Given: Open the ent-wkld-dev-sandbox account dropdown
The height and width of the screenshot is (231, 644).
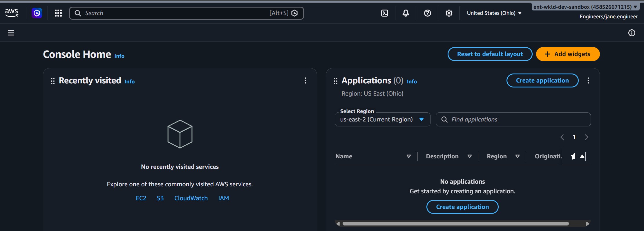Looking at the screenshot, I should point(585,7).
